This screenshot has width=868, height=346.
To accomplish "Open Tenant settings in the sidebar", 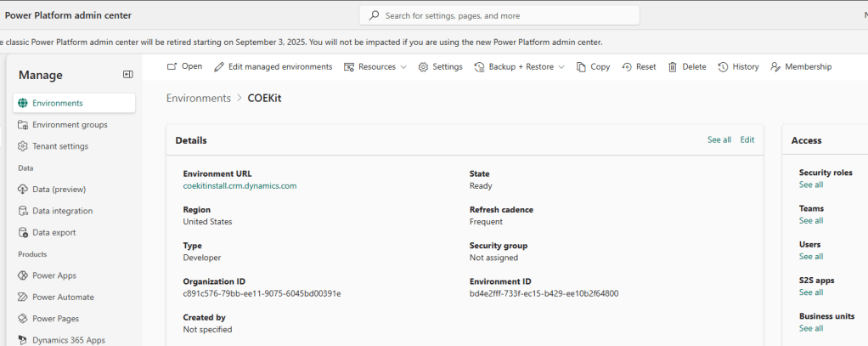I will coord(60,146).
